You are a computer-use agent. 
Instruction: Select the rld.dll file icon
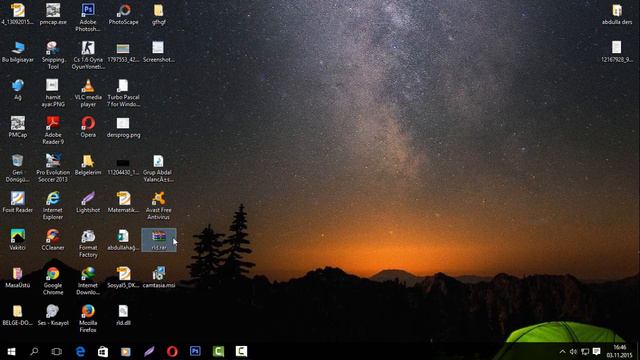click(x=123, y=315)
